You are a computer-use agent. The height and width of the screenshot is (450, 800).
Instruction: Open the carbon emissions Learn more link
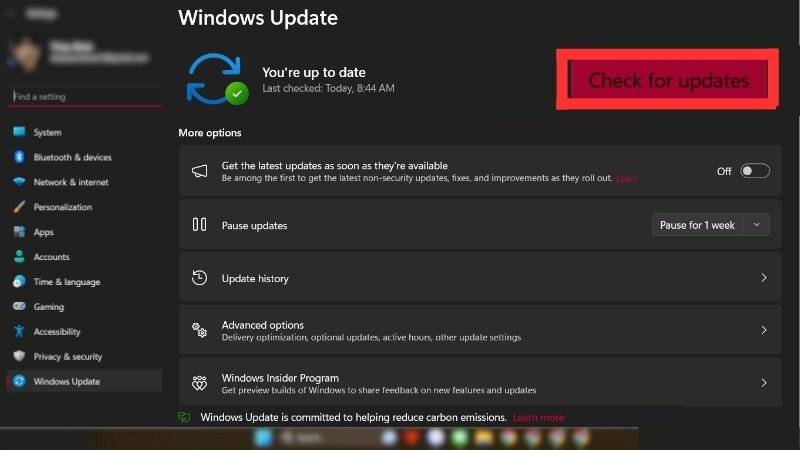click(538, 417)
